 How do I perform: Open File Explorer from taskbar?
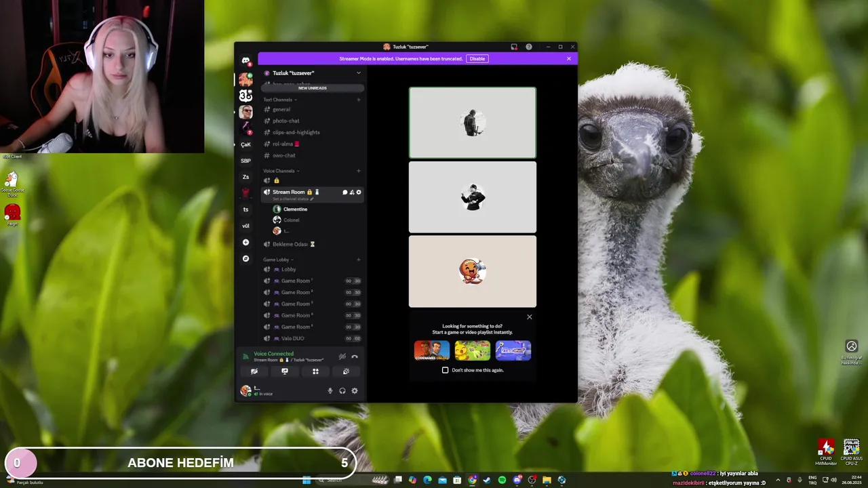pos(547,480)
